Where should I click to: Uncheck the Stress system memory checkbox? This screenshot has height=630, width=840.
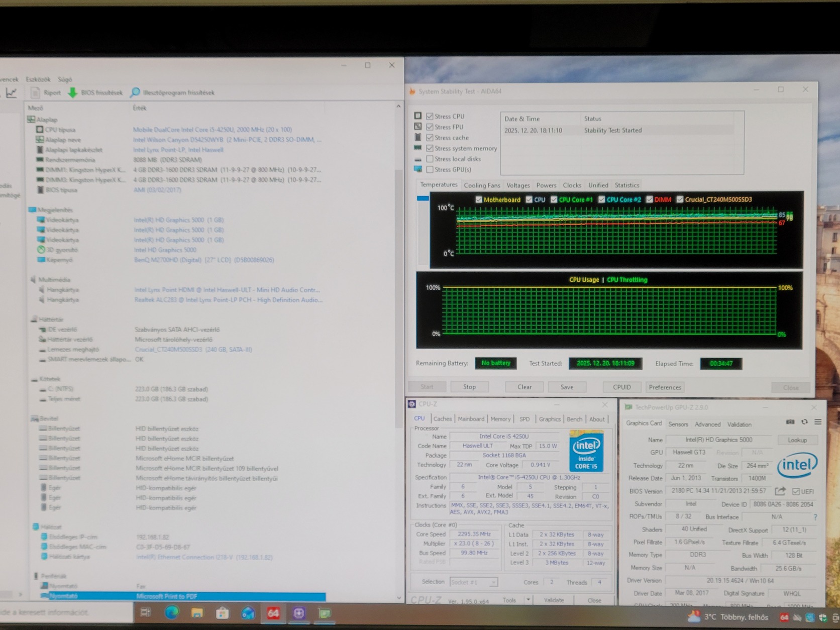tap(430, 148)
